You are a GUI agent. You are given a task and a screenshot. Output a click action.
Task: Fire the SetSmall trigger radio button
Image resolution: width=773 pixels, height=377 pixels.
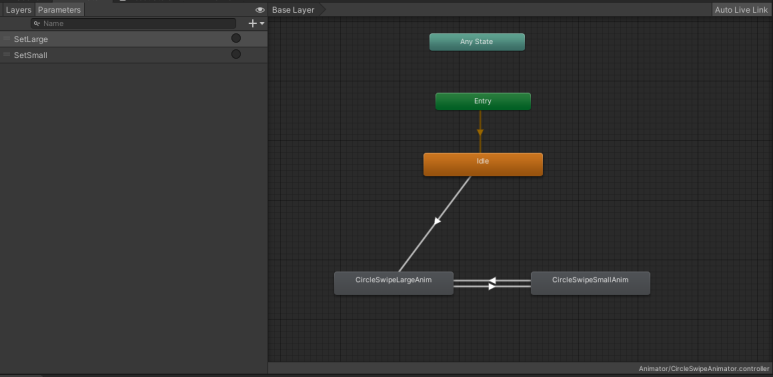(x=236, y=54)
